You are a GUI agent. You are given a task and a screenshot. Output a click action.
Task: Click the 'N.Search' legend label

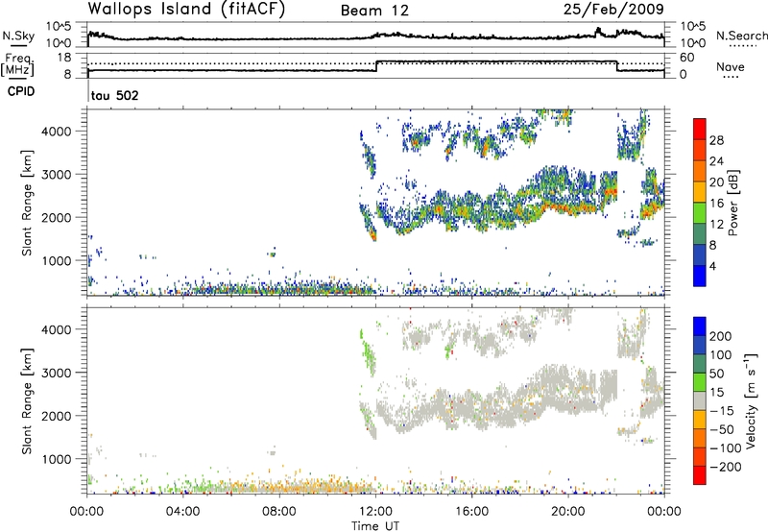[x=741, y=36]
